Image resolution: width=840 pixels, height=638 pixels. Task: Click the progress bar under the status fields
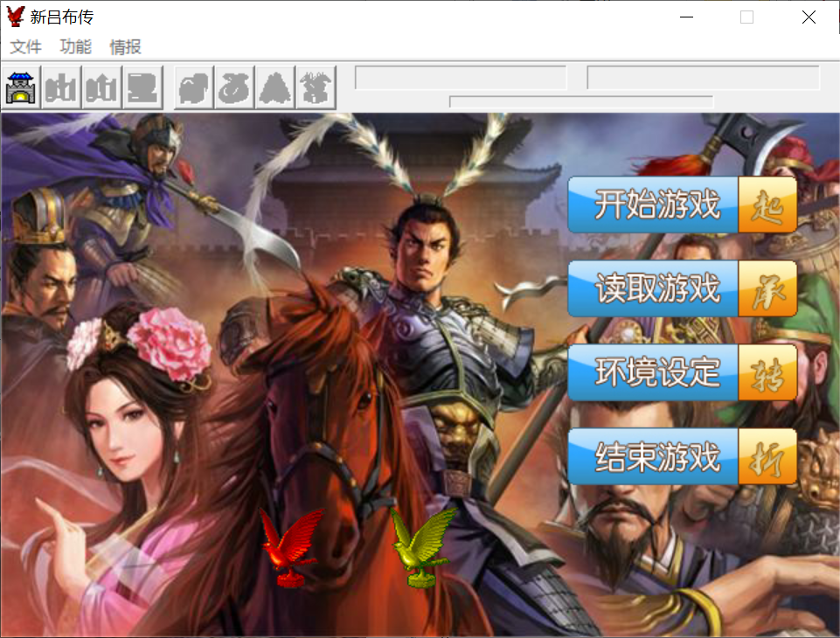coord(581,101)
